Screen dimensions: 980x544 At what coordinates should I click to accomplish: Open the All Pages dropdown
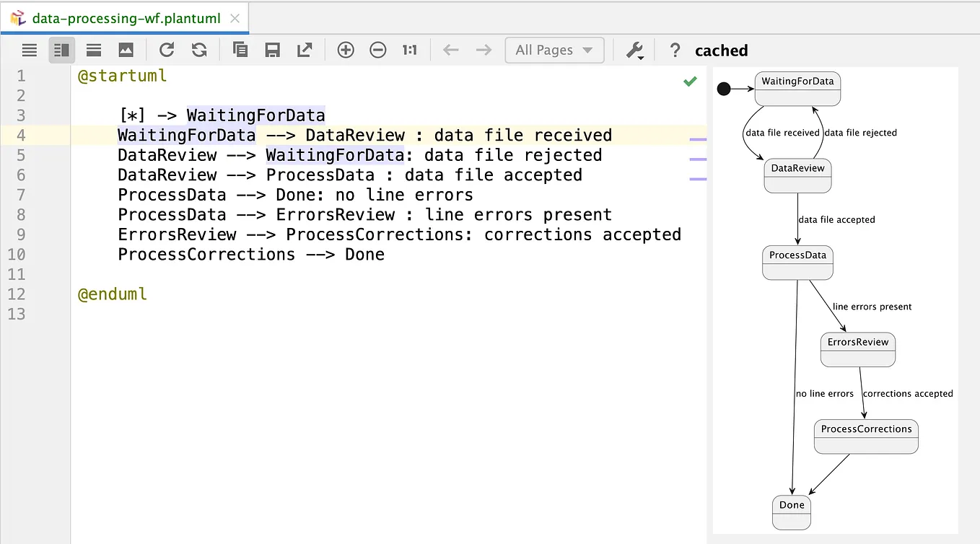[554, 50]
